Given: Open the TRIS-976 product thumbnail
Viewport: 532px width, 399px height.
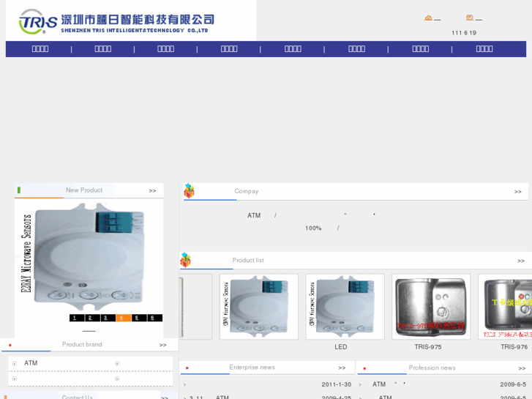Looking at the screenshot, I should point(505,307).
